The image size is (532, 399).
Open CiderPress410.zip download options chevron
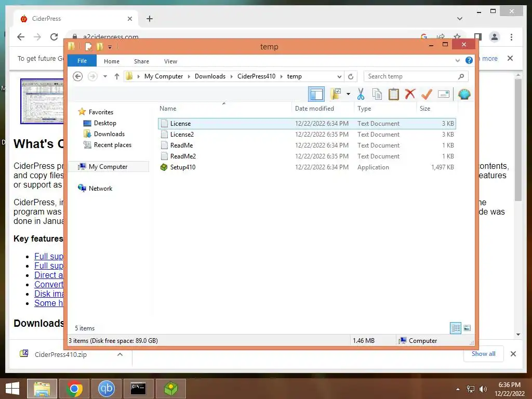tap(120, 354)
